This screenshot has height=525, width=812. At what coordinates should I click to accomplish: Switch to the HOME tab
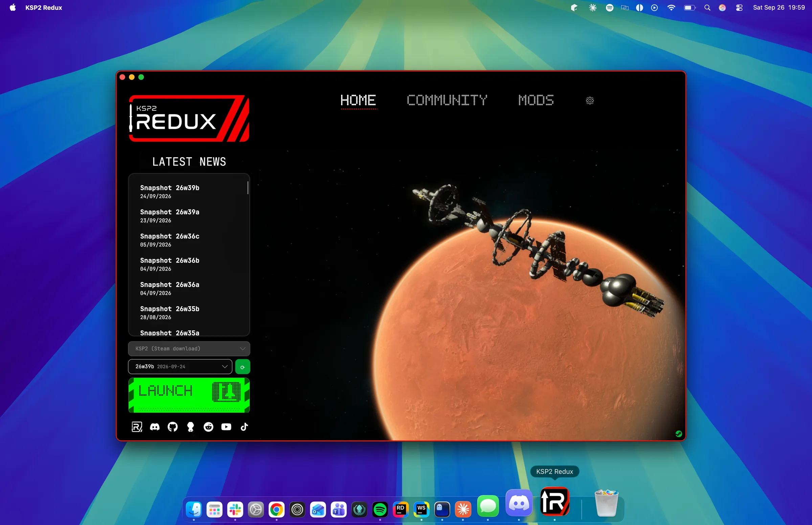click(x=359, y=100)
